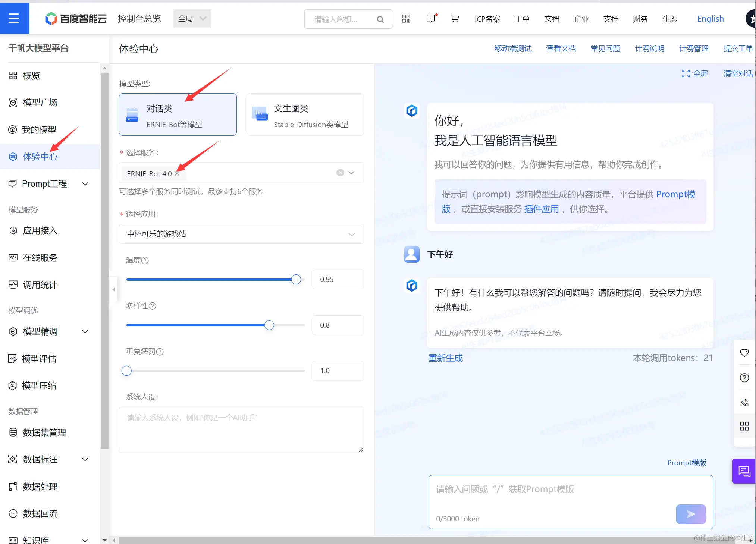
Task: Click the search magnifier icon
Action: [x=380, y=19]
